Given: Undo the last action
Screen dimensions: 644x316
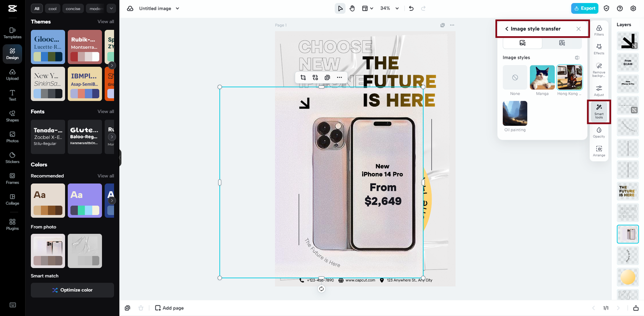Looking at the screenshot, I should (411, 9).
